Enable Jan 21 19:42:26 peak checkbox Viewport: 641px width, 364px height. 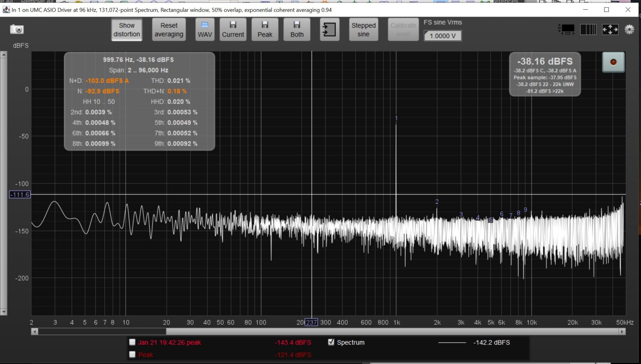tap(132, 342)
